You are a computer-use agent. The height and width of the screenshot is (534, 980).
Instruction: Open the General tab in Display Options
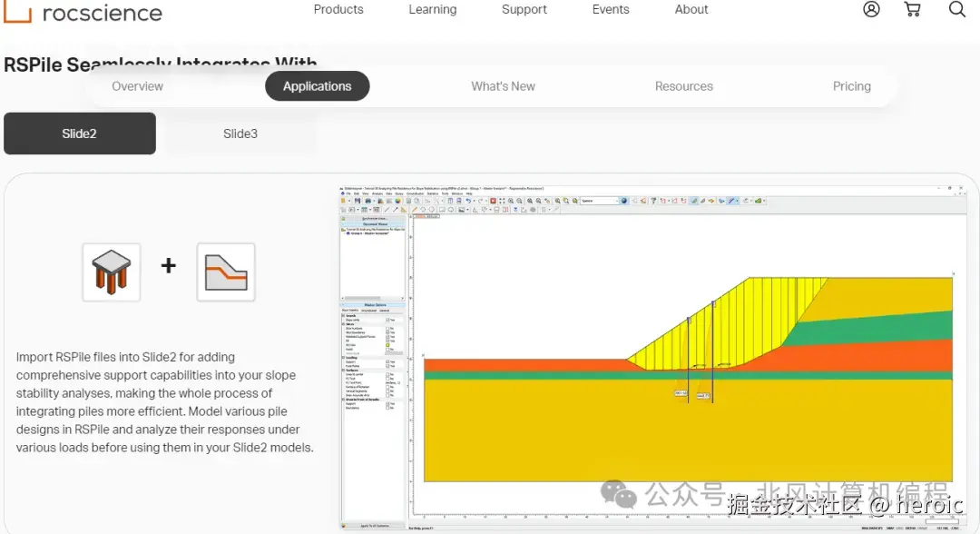click(x=385, y=311)
